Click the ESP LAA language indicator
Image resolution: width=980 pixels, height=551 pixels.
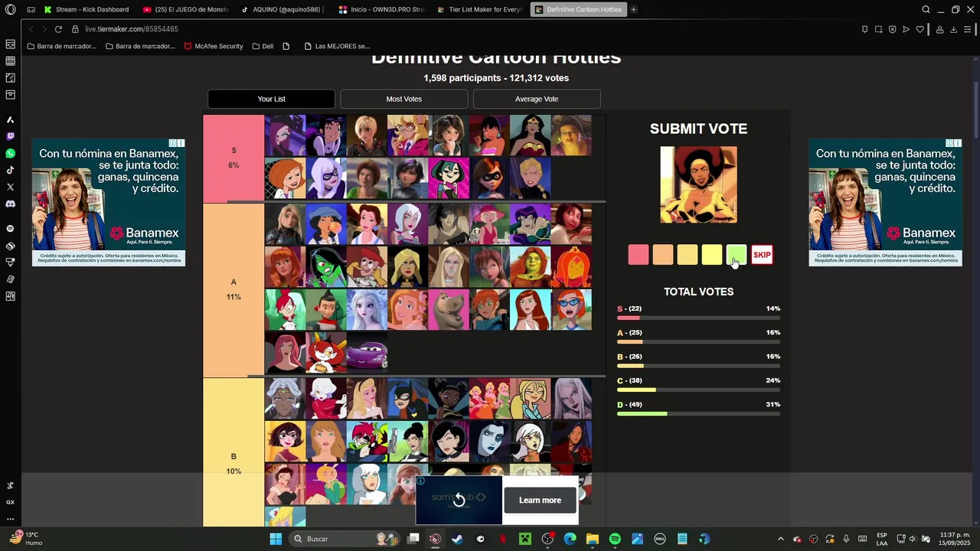coord(882,539)
